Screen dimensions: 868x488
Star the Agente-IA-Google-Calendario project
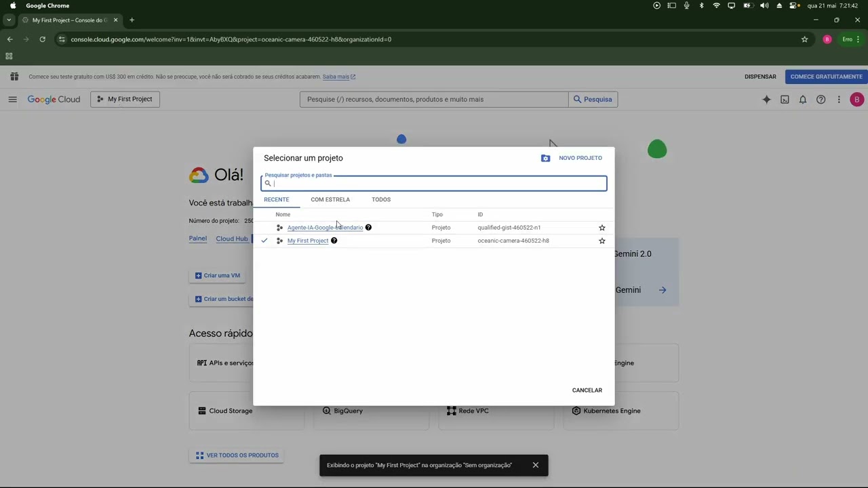pos(601,228)
